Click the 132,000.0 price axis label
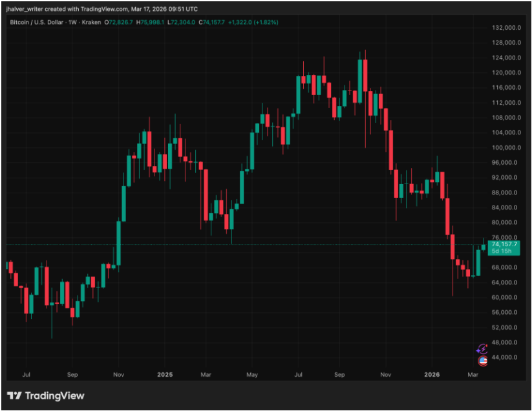The image size is (532, 411). 506,28
